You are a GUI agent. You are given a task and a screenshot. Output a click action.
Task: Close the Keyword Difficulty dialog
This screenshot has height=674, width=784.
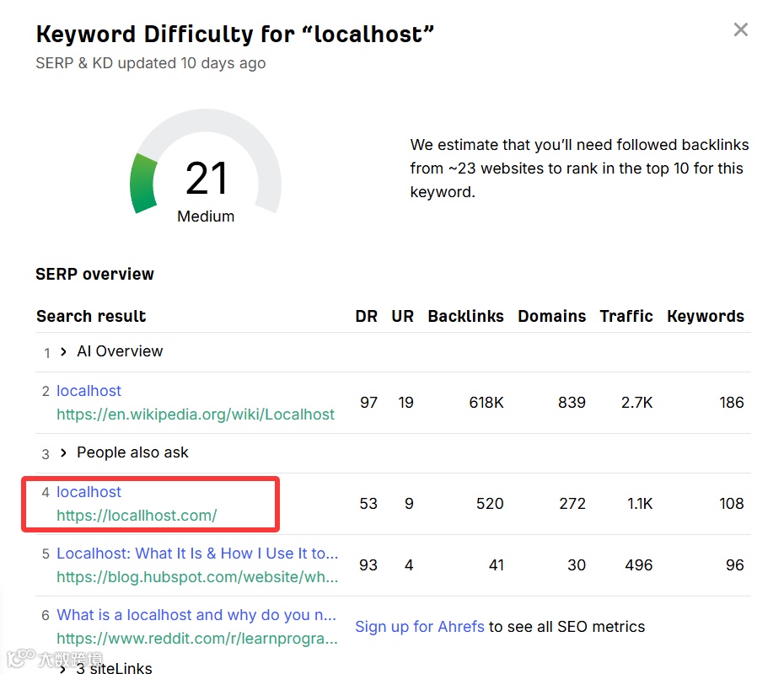pos(740,30)
